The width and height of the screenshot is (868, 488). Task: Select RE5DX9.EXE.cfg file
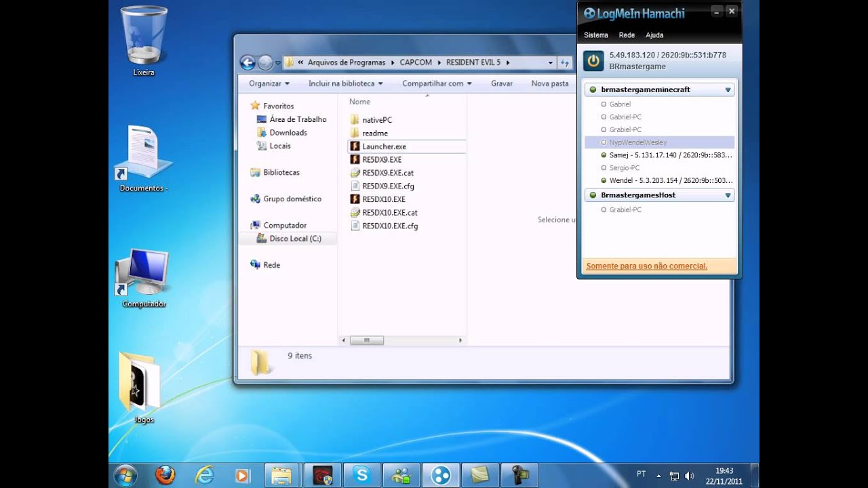click(388, 186)
